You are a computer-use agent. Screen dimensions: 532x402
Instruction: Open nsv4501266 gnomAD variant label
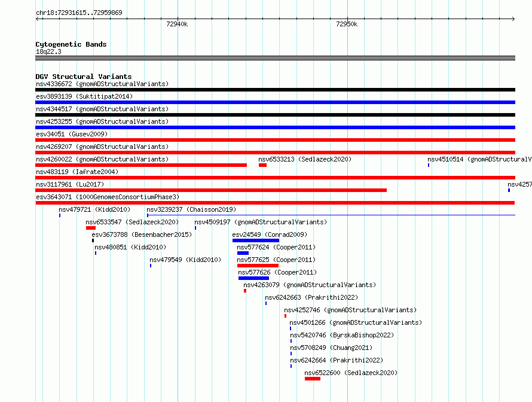(x=356, y=322)
